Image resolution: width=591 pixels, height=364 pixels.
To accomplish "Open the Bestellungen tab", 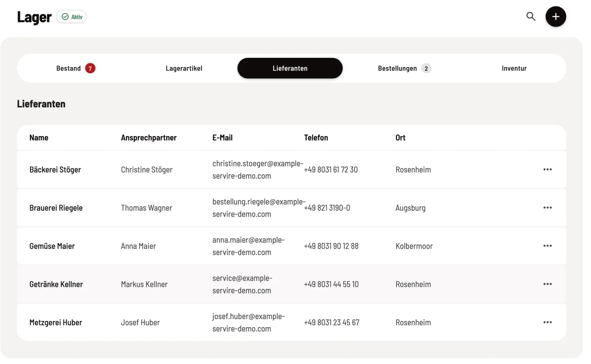I will point(404,68).
